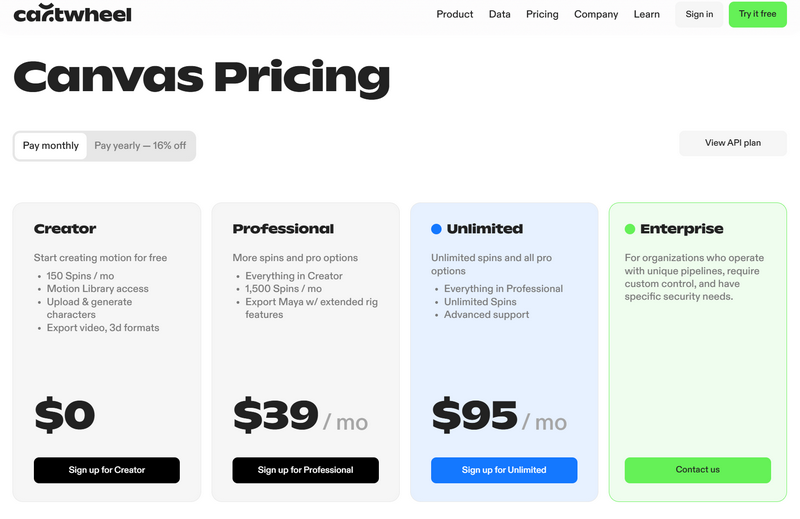Click the $95 / mo price
This screenshot has width=800, height=519.
499,416
